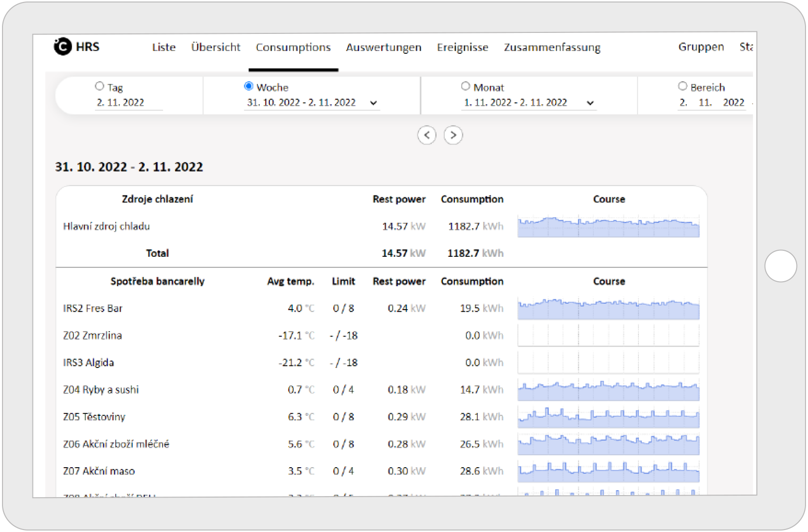808x532 pixels.
Task: Click the Limit column header
Action: coord(344,281)
